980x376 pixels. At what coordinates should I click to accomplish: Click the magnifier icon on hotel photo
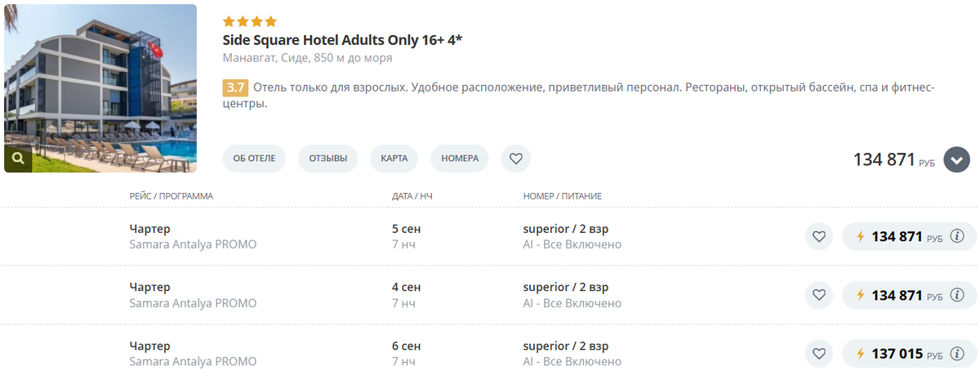[18, 159]
